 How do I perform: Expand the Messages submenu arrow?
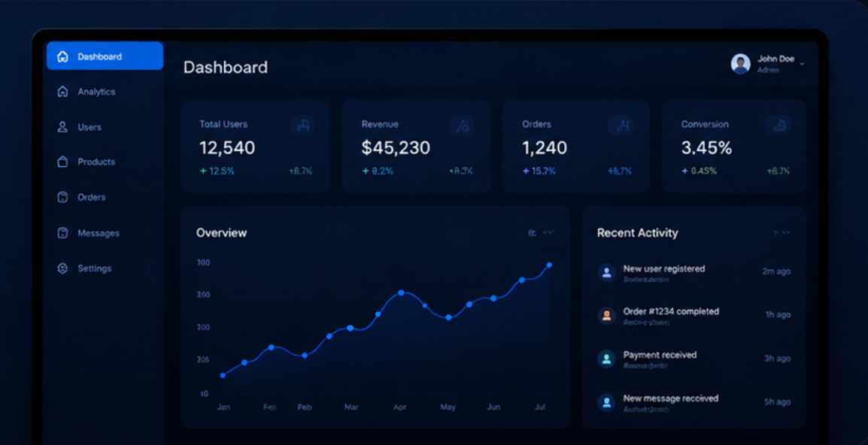[150, 233]
